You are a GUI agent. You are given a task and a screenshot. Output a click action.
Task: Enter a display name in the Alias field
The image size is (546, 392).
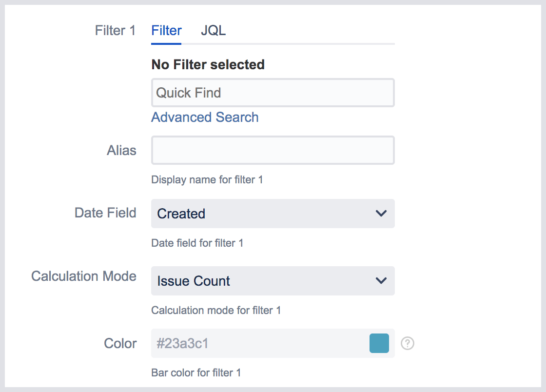pos(273,150)
